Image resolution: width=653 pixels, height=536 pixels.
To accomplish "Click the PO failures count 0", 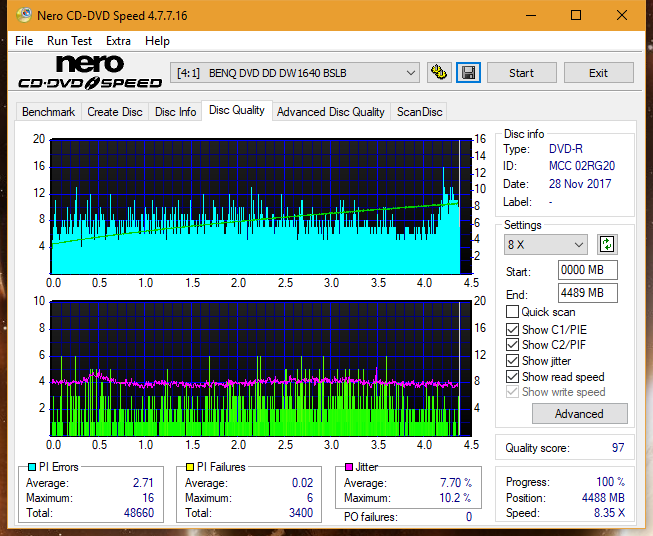I will pyautogui.click(x=469, y=517).
